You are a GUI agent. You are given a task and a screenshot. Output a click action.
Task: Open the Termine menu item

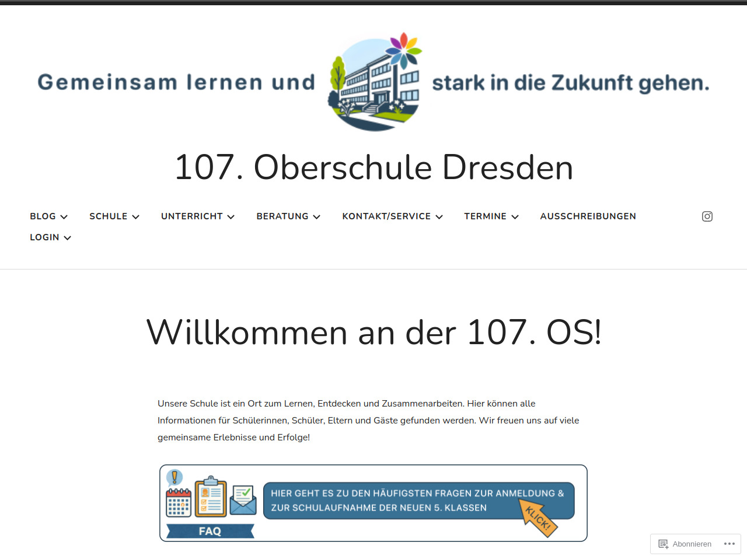tap(485, 216)
